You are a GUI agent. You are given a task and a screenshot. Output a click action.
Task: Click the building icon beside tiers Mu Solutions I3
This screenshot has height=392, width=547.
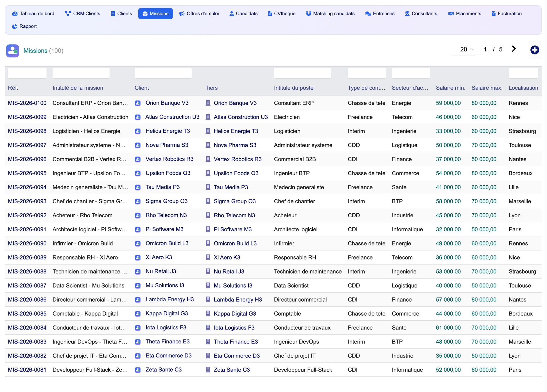(x=208, y=286)
